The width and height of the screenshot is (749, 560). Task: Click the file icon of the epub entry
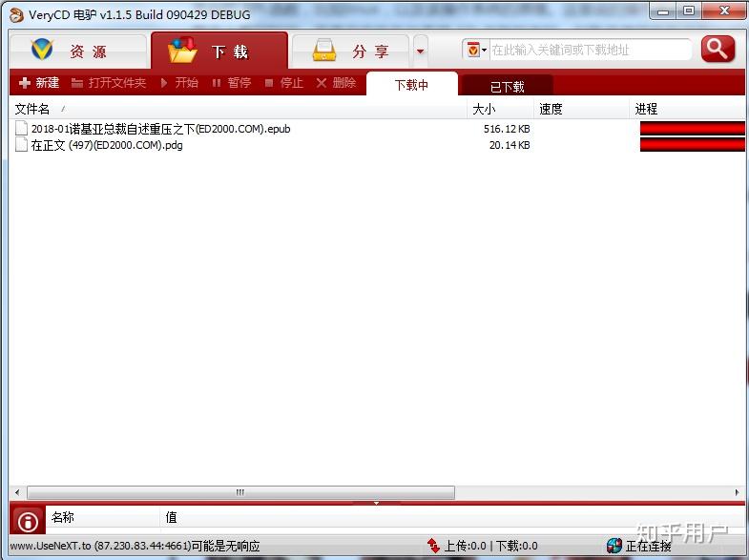tap(21, 128)
